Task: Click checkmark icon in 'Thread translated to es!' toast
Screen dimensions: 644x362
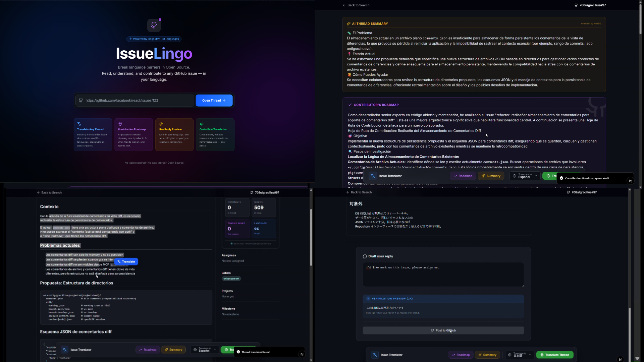Action: click(238, 352)
